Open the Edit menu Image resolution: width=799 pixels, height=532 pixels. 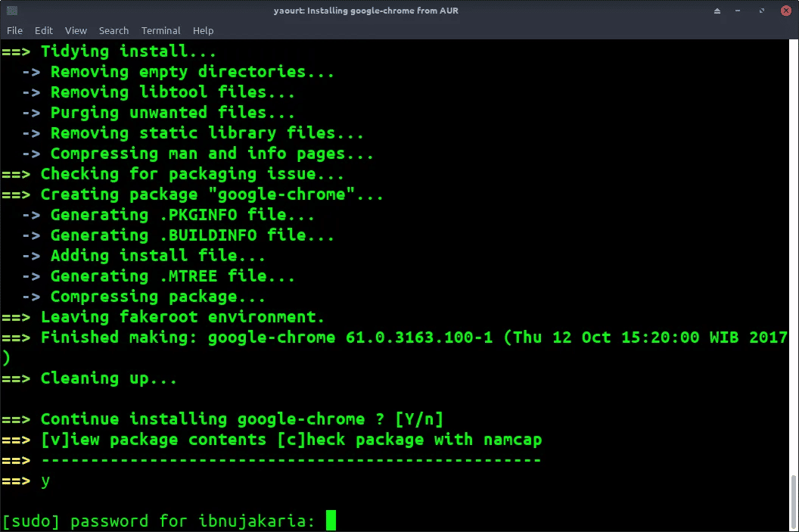click(x=43, y=30)
